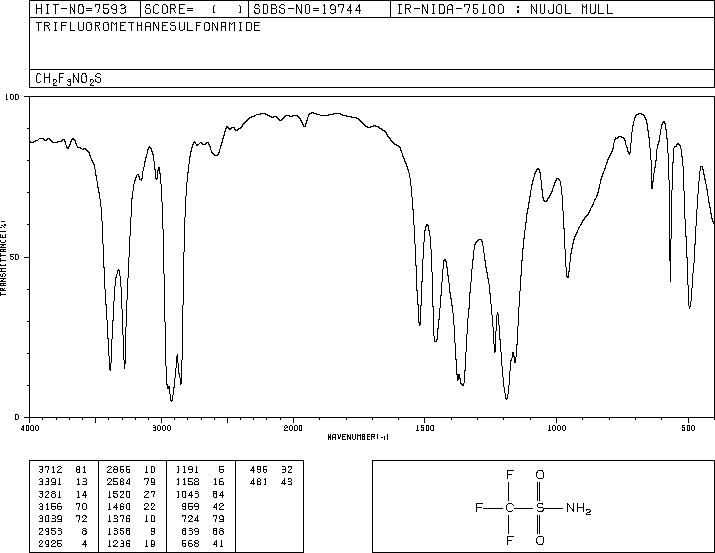Select peak table entry 1460
The height and width of the screenshot is (553, 715).
(119, 506)
